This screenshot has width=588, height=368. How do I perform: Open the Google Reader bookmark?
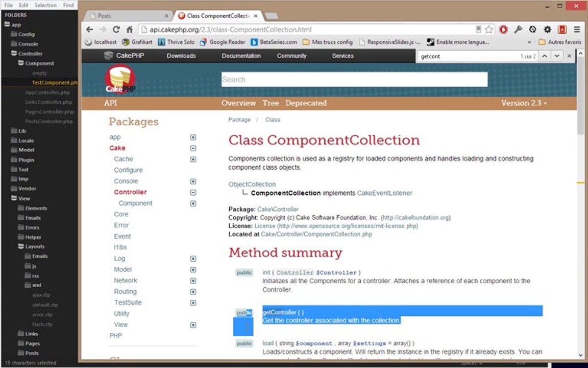pyautogui.click(x=223, y=42)
